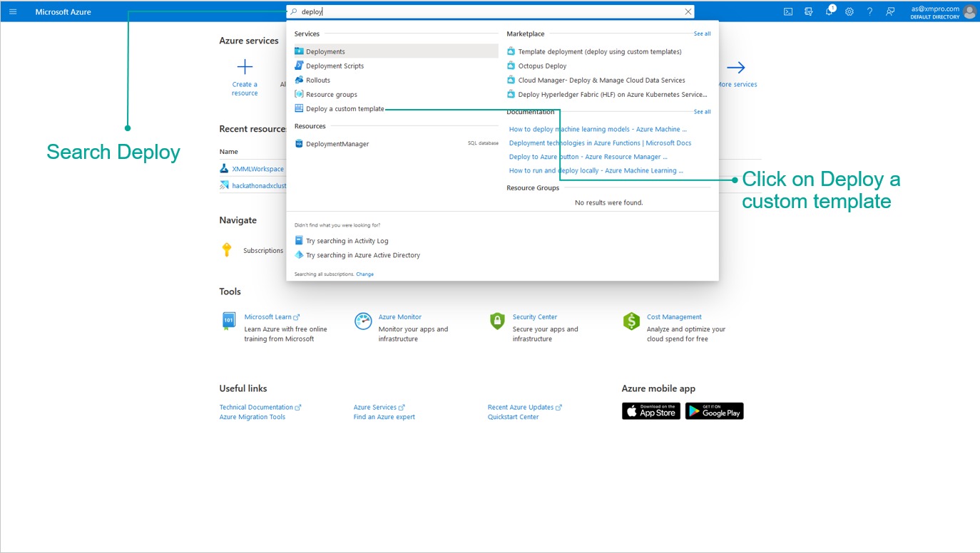Click the Deployment Scripts icon

point(299,66)
